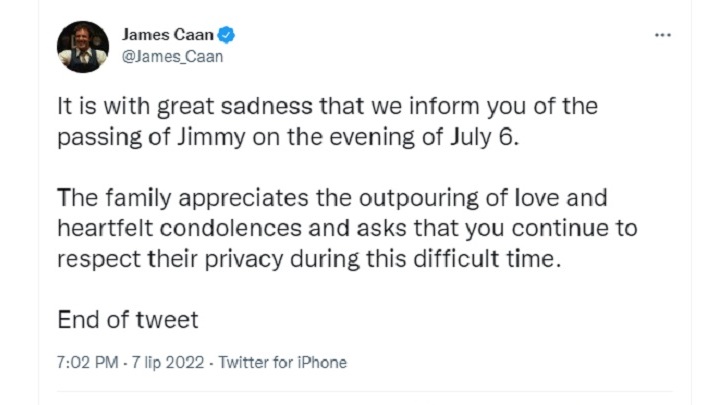Open the @James_Caan handle link
The image size is (720, 405).
click(172, 56)
